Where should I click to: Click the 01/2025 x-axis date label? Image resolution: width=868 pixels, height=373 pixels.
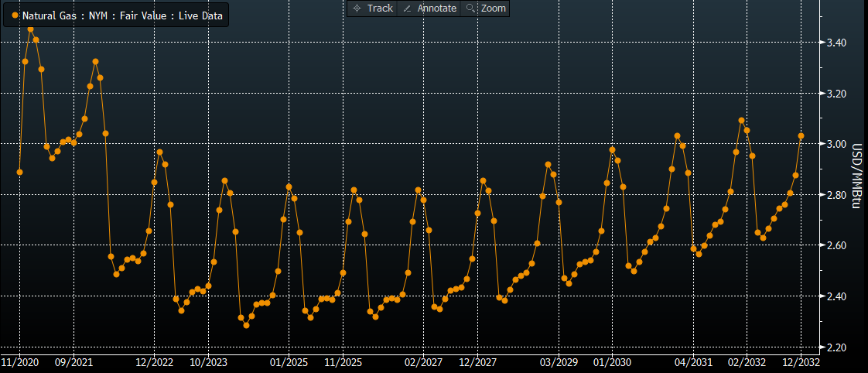289,361
